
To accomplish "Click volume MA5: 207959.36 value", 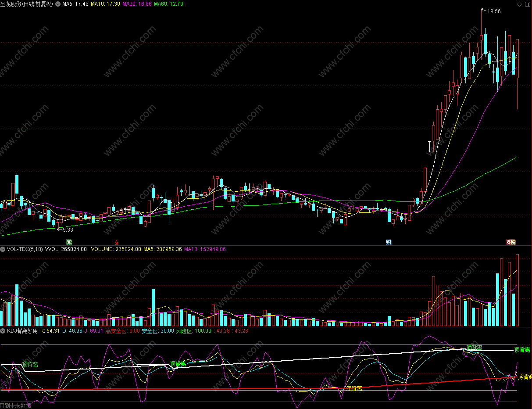I will point(163,249).
